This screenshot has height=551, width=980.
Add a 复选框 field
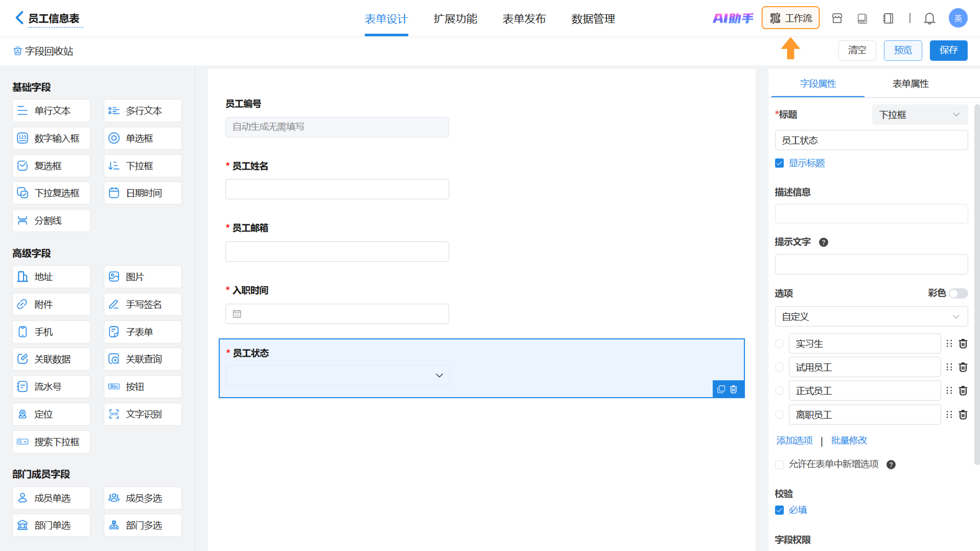pos(51,165)
